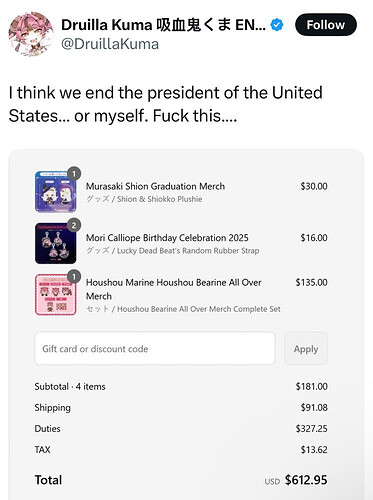373x500 pixels.
Task: Click the Mori Calliope Birthday Celebration 2025 title
Action: point(167,238)
